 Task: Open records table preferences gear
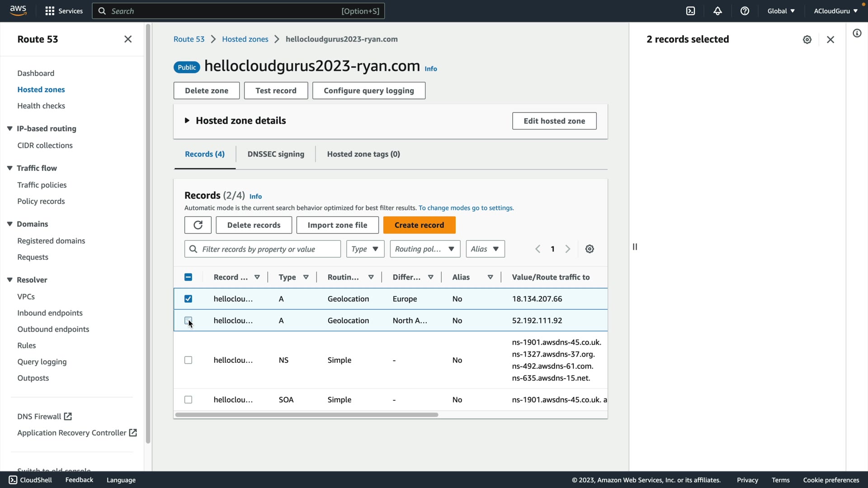(590, 249)
